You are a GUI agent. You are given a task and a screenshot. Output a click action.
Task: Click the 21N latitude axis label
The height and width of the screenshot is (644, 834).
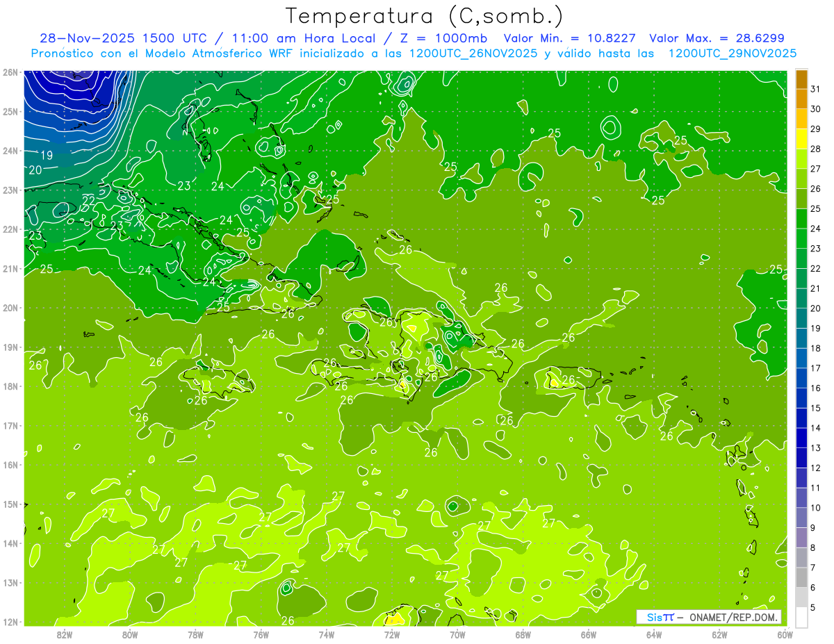coord(10,268)
